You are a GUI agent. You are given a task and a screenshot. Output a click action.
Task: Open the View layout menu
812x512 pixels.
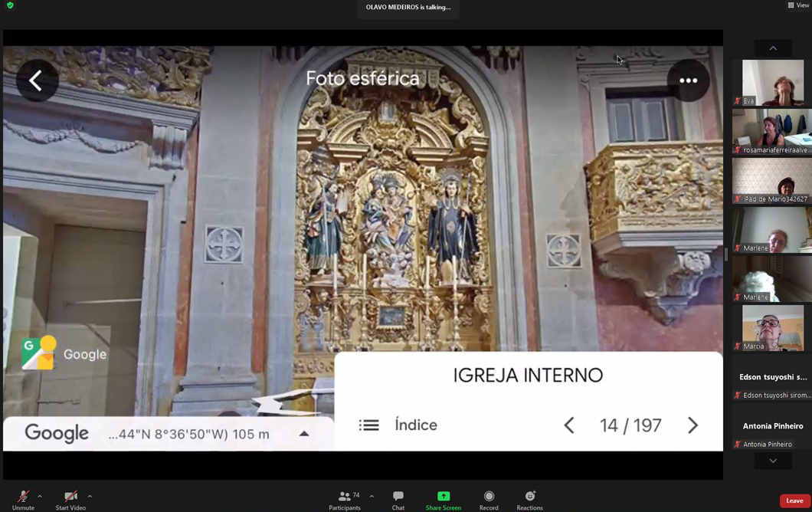pos(798,5)
